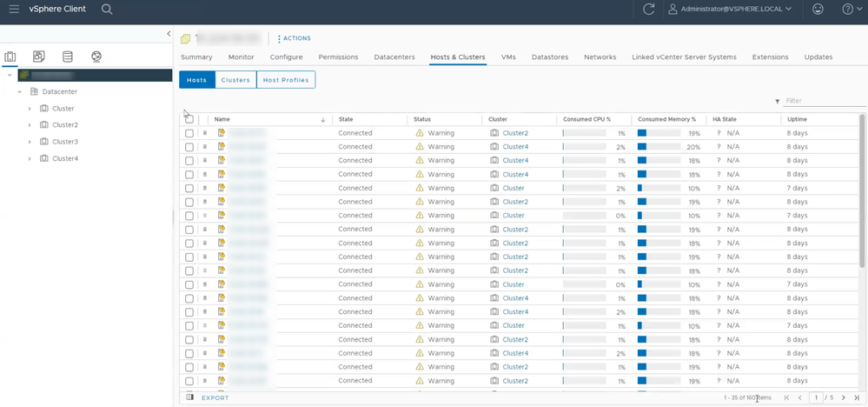Open the hamburger navigation menu
The height and width of the screenshot is (407, 868).
[x=14, y=9]
